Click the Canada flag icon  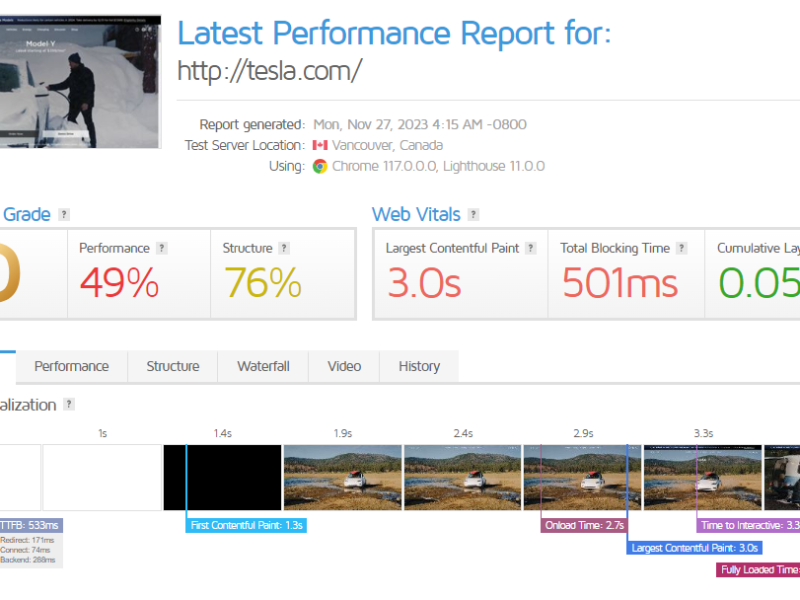pyautogui.click(x=320, y=145)
